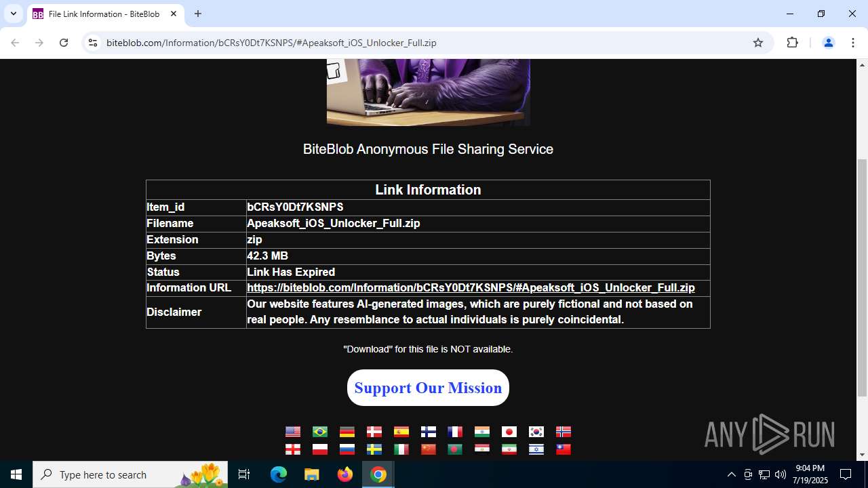Image resolution: width=868 pixels, height=488 pixels.
Task: Close the BiteBlob tab
Action: point(174,14)
